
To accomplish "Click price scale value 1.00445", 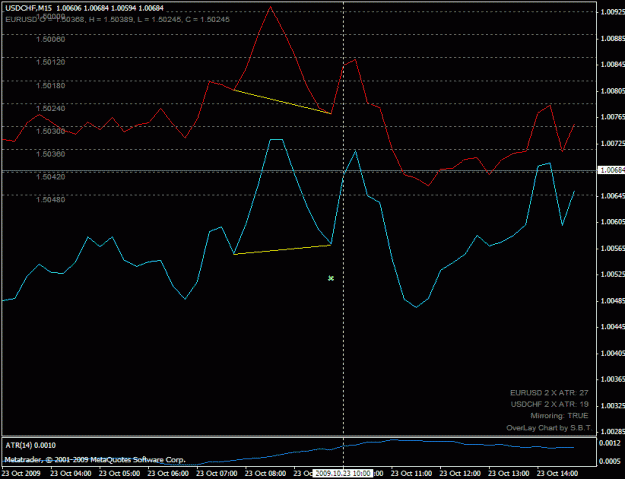I will pyautogui.click(x=612, y=327).
